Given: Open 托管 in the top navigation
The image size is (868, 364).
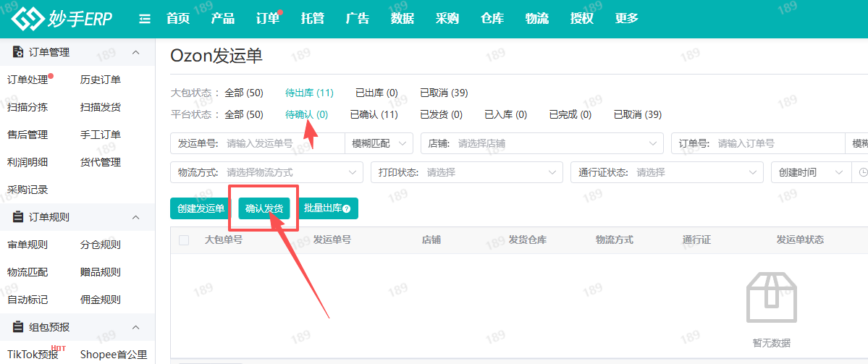Looking at the screenshot, I should (x=313, y=18).
